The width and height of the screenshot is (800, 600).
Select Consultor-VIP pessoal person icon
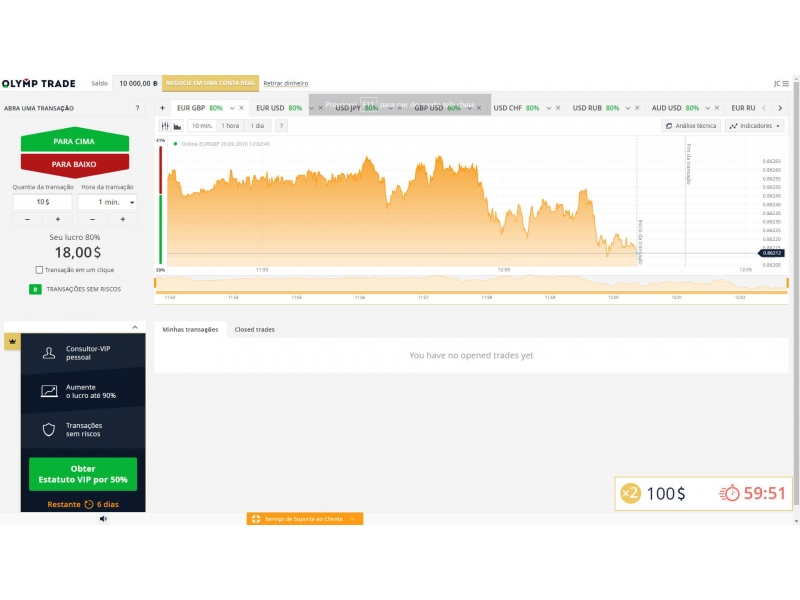click(x=49, y=353)
